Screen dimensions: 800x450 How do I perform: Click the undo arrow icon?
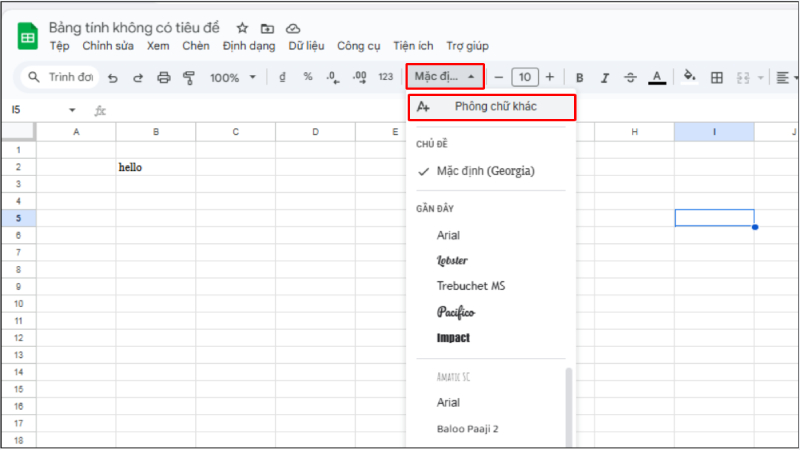(113, 78)
